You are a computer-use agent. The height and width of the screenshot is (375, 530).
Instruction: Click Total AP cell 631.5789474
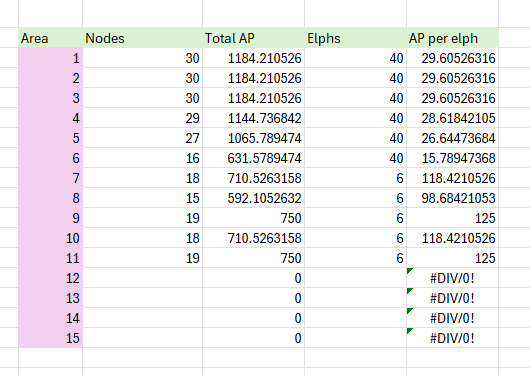tap(254, 158)
